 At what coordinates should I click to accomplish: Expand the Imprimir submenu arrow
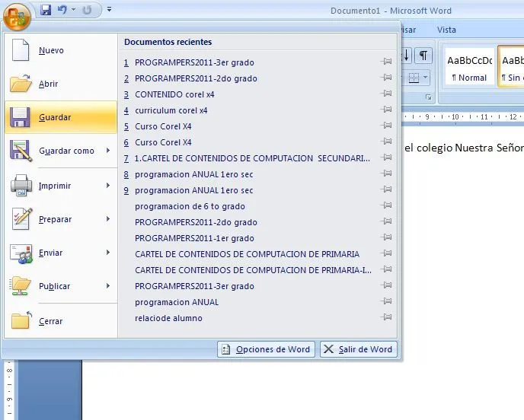pyautogui.click(x=108, y=186)
